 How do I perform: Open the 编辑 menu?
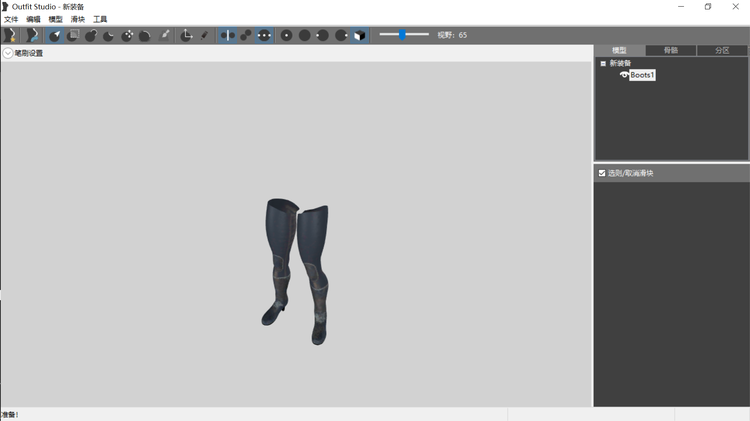pos(33,19)
